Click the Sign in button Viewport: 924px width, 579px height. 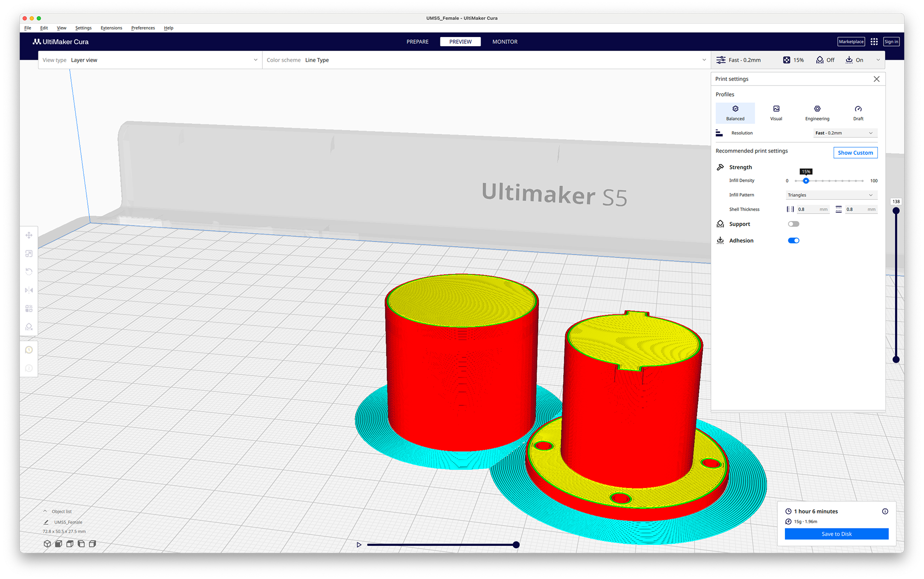891,42
